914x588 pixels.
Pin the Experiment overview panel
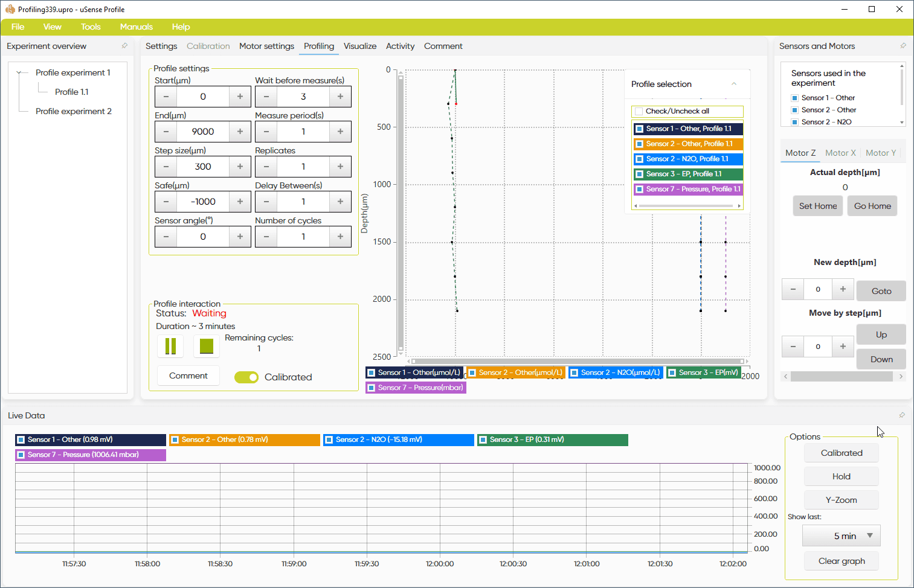pyautogui.click(x=124, y=46)
